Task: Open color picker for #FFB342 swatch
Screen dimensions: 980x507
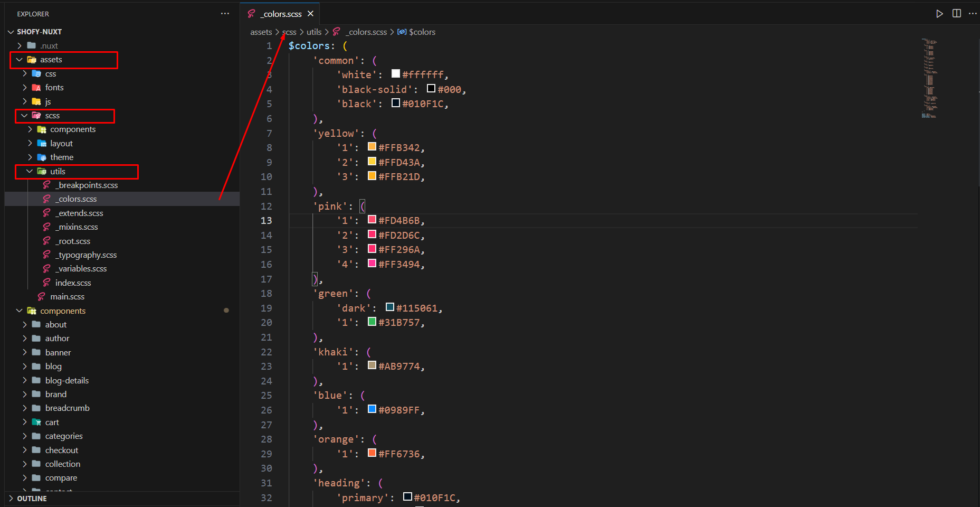Action: click(x=372, y=147)
